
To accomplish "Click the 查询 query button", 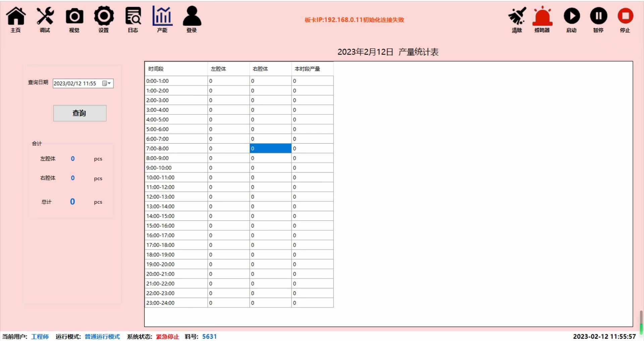I will 80,113.
